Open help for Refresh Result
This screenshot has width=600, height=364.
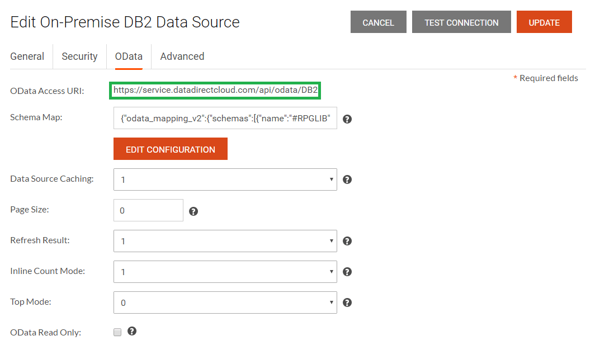(347, 241)
